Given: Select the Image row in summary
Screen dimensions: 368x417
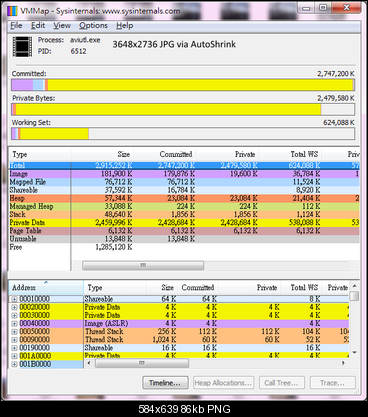Looking at the screenshot, I should (x=184, y=174).
